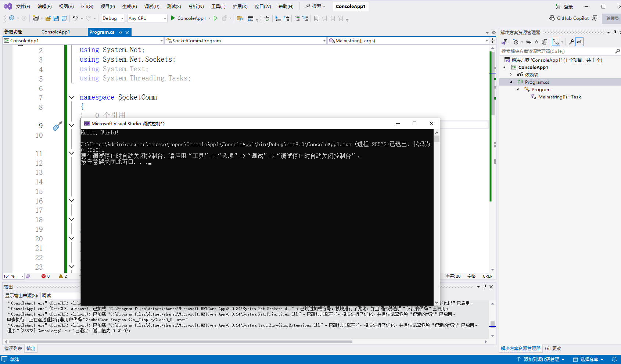Open the 编辑(E) menu

[44, 7]
